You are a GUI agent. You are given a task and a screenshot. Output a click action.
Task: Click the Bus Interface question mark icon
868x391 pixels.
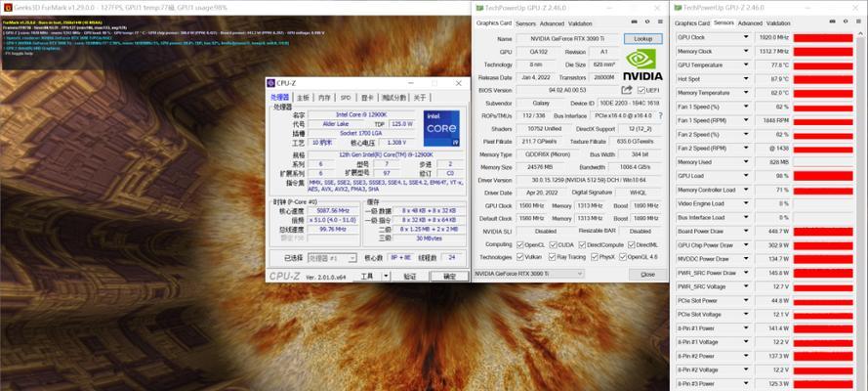660,115
